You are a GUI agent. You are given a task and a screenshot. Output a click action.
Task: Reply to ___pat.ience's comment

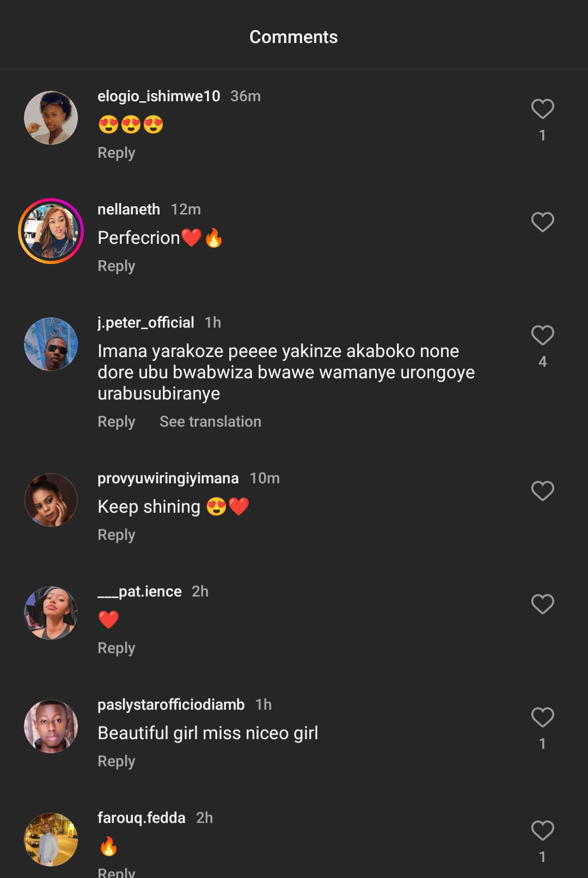[116, 648]
